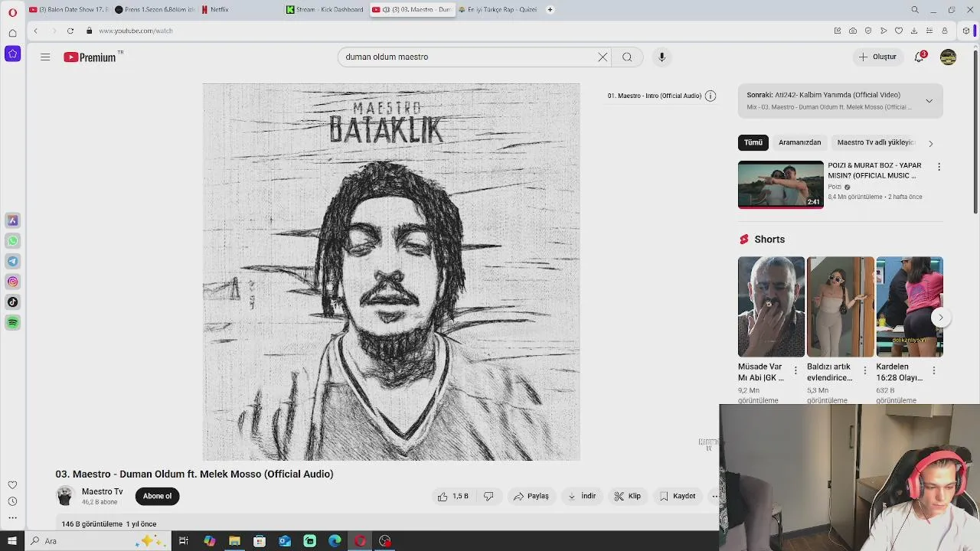This screenshot has height=551, width=980.
Task: Open Opera sidebar bookmarks heart
Action: click(12, 485)
